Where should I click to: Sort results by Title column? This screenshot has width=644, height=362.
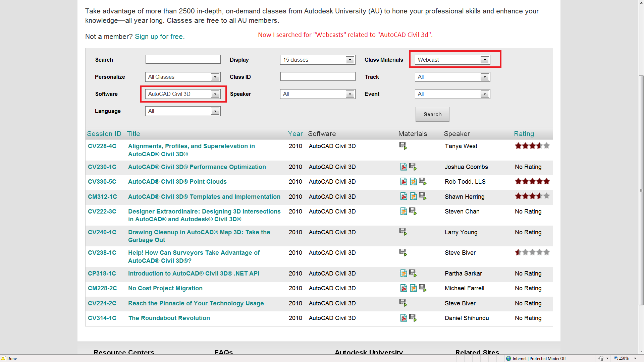(133, 134)
